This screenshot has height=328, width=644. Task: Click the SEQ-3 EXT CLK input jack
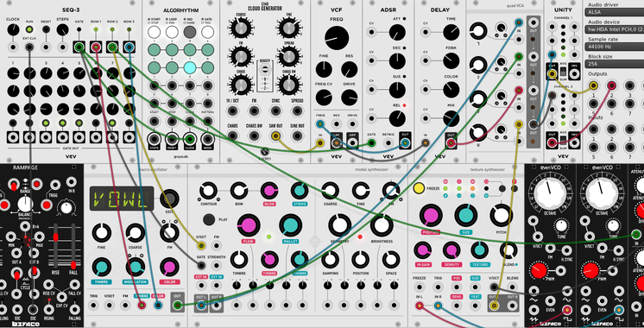(29, 47)
